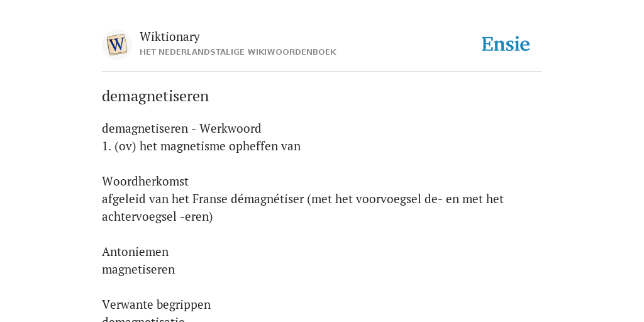Click the numeral '1.' before the definition
Image resolution: width=644 pixels, height=322 pixels.
click(x=106, y=147)
